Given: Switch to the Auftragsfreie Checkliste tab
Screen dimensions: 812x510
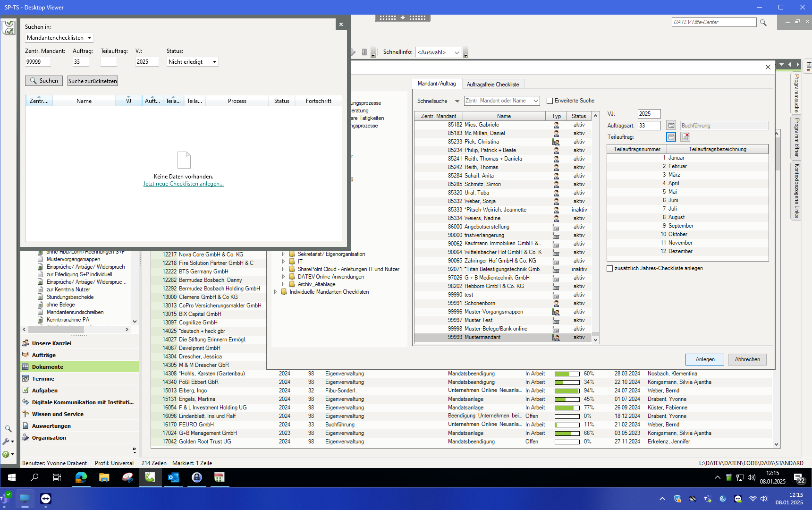Looking at the screenshot, I should (492, 85).
